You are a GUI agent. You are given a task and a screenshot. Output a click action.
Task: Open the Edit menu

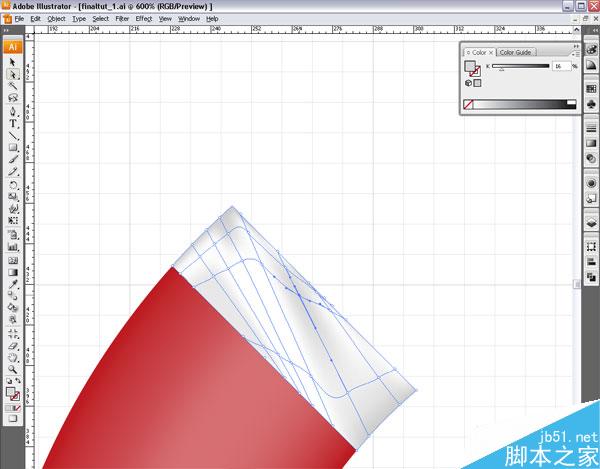click(36, 19)
